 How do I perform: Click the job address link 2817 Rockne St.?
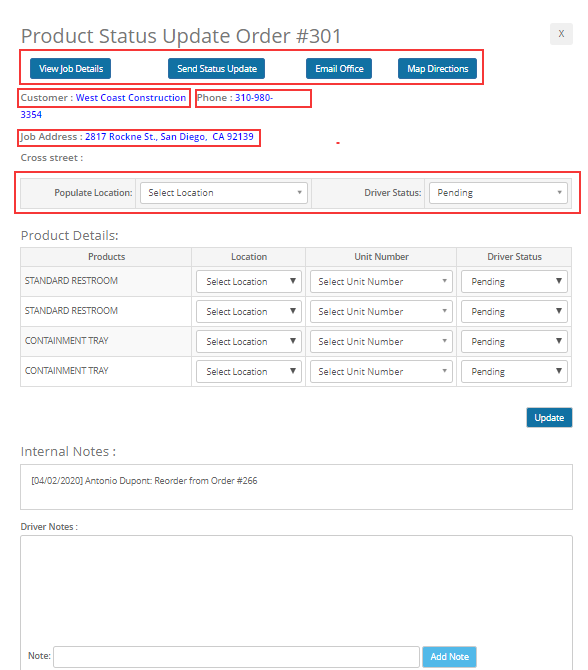tap(169, 137)
